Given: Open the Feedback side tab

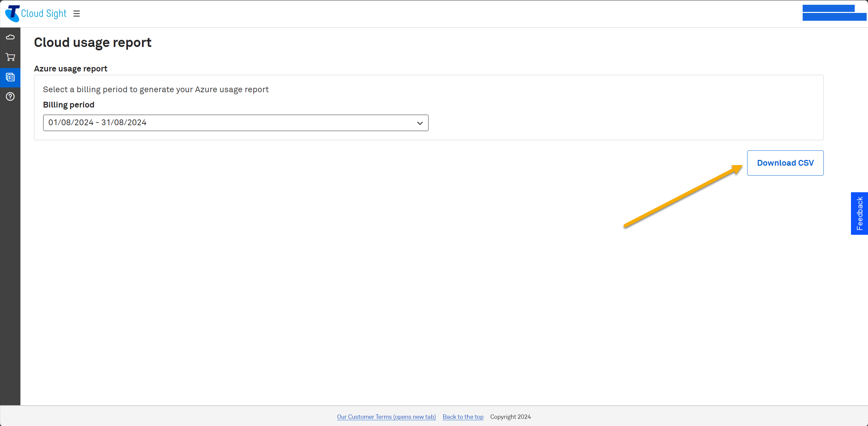Looking at the screenshot, I should [859, 213].
